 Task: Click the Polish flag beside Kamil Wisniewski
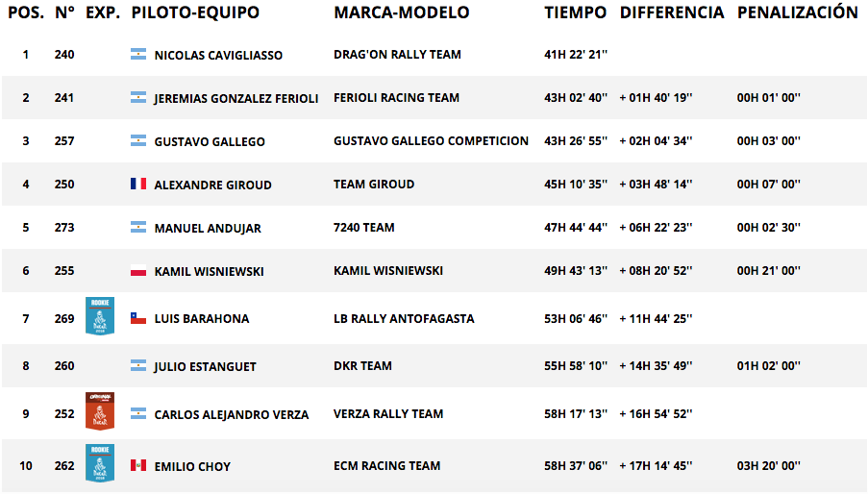[x=138, y=270]
